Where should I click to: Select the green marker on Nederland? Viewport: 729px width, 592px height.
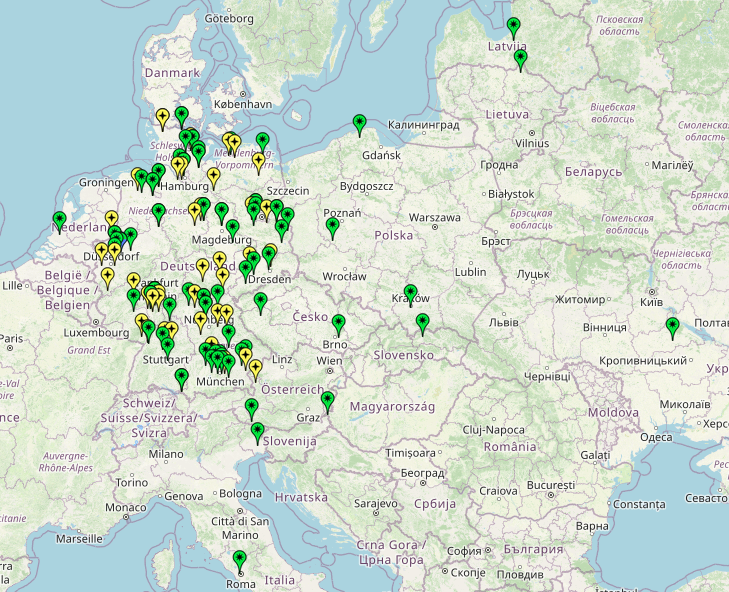click(59, 221)
